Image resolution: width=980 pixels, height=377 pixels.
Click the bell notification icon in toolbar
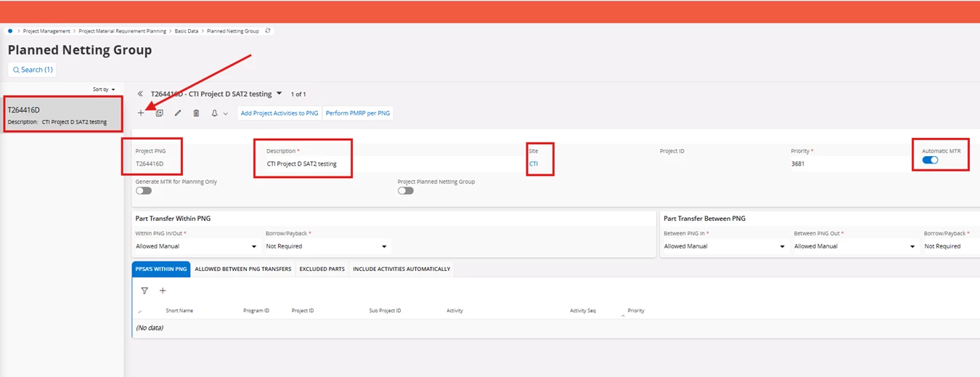pos(215,113)
